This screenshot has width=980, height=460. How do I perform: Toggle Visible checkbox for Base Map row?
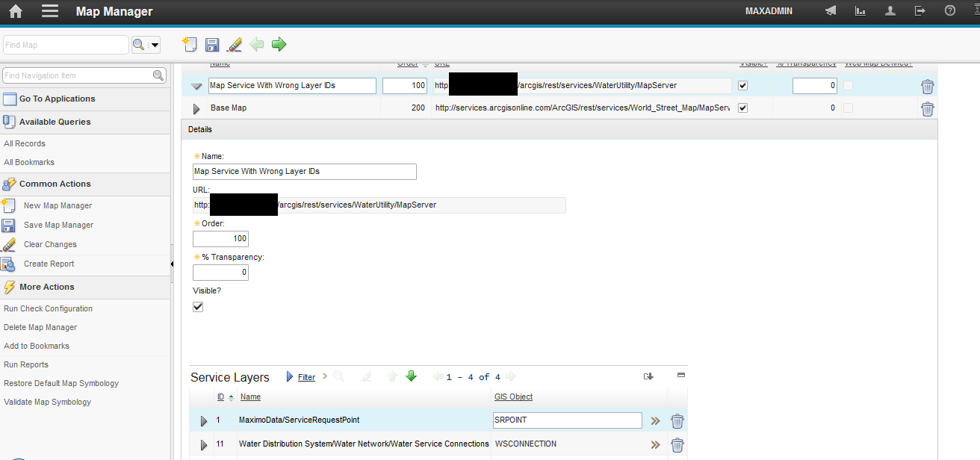pos(742,108)
